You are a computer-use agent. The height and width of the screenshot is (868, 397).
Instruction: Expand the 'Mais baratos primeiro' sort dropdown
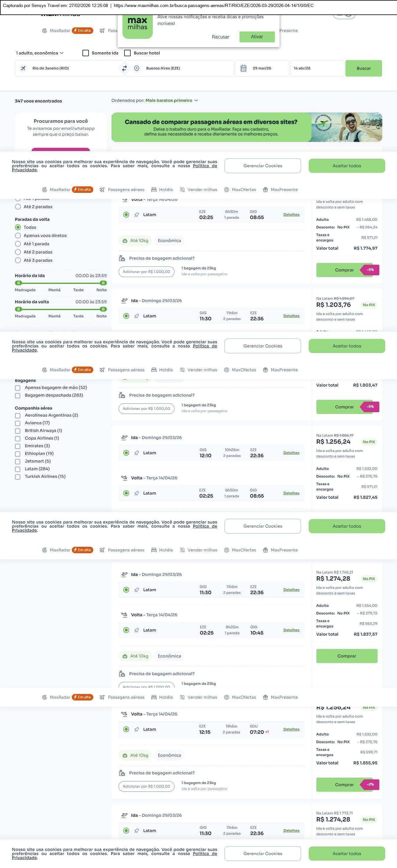[172, 100]
